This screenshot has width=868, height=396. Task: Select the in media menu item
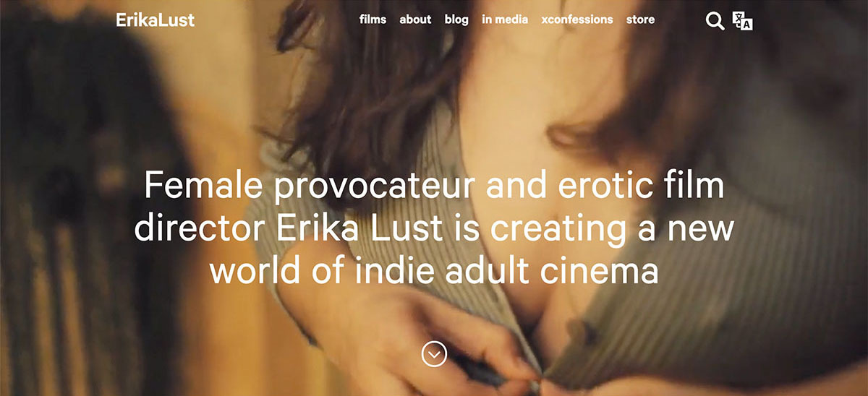[x=505, y=20]
